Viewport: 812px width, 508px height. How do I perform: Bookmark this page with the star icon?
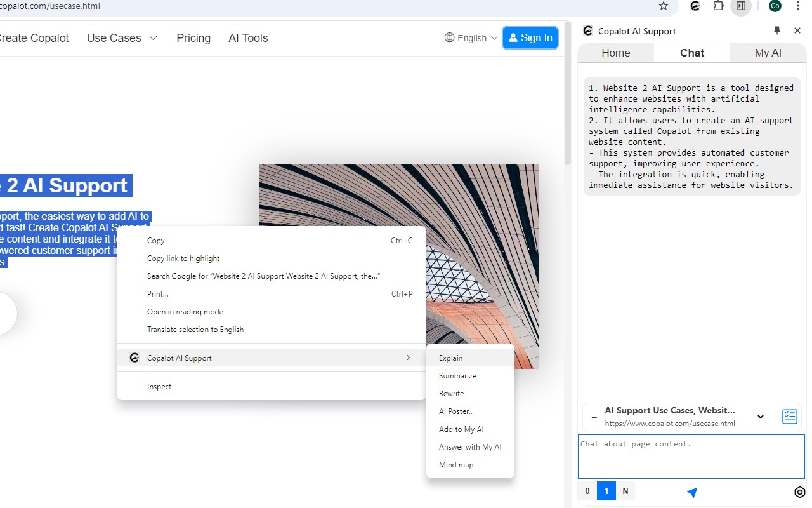click(664, 6)
